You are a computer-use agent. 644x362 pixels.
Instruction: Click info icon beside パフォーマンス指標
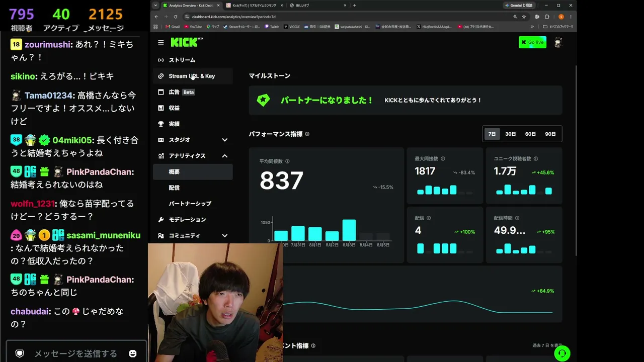pyautogui.click(x=307, y=134)
